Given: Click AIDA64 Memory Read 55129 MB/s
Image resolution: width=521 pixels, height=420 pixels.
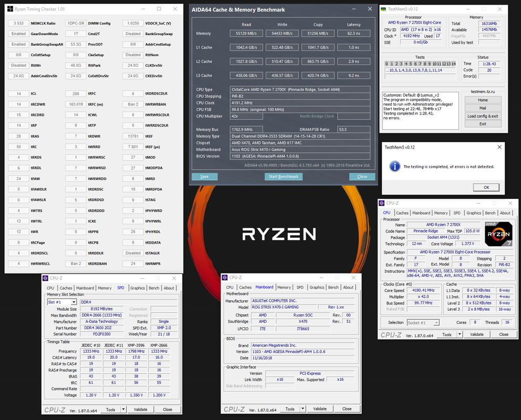Looking at the screenshot, I should coord(246,33).
